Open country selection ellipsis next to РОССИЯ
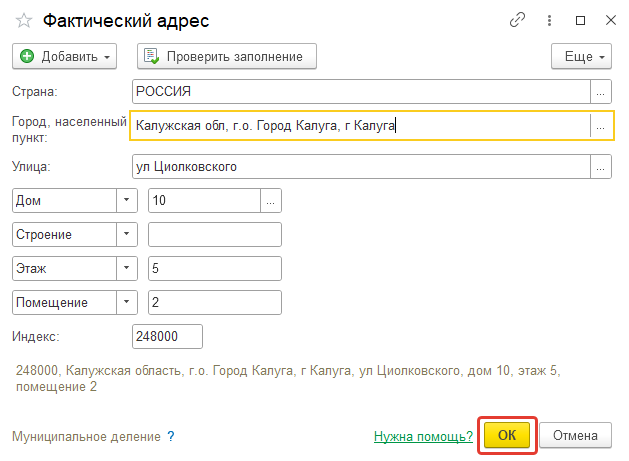Viewport: 629px width, 461px height. [601, 91]
